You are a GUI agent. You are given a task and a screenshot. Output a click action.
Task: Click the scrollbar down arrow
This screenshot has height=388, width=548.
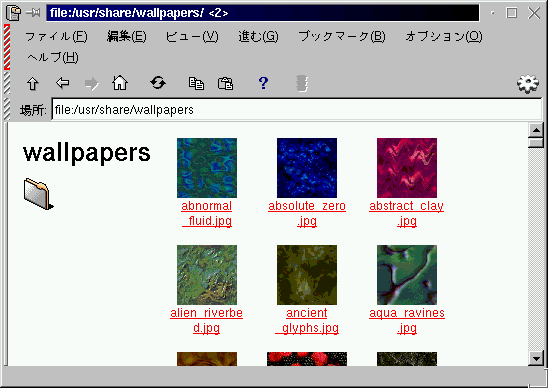[x=536, y=358]
